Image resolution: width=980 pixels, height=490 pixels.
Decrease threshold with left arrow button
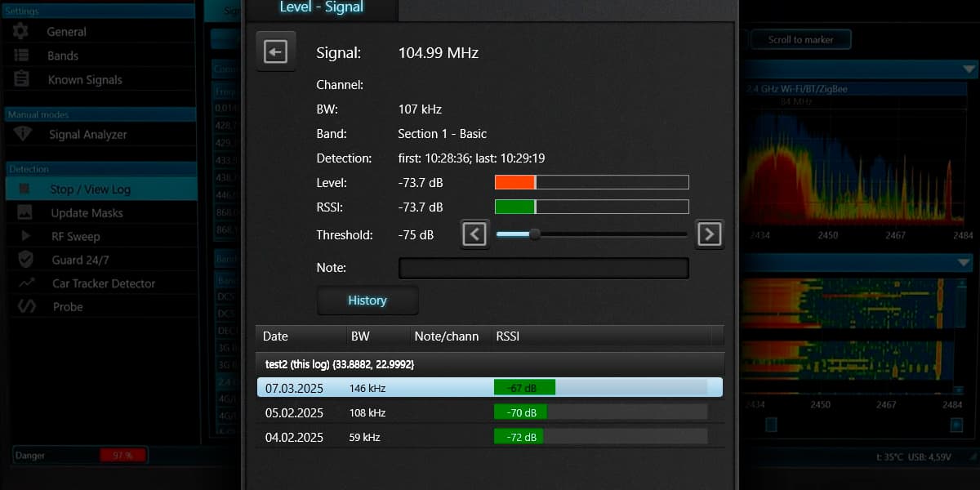point(474,234)
